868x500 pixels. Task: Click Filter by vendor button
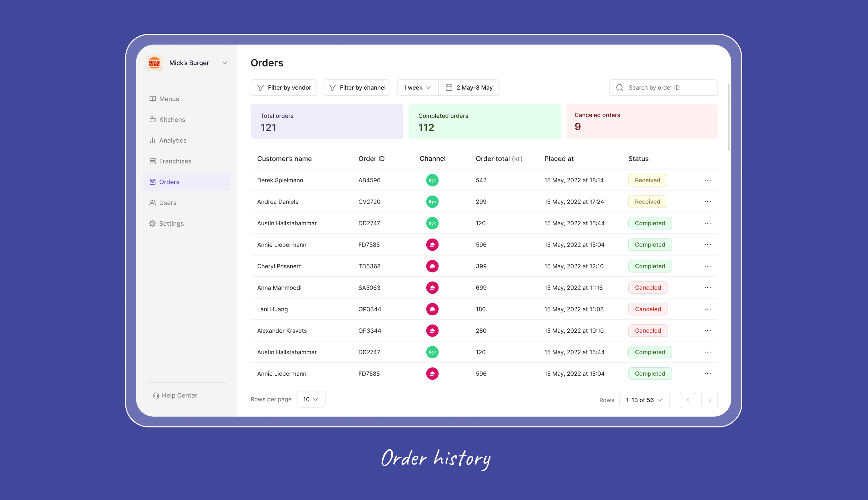(284, 87)
